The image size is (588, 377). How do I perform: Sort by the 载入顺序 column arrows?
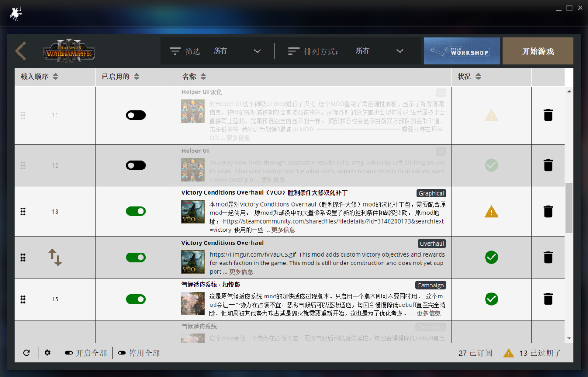56,77
